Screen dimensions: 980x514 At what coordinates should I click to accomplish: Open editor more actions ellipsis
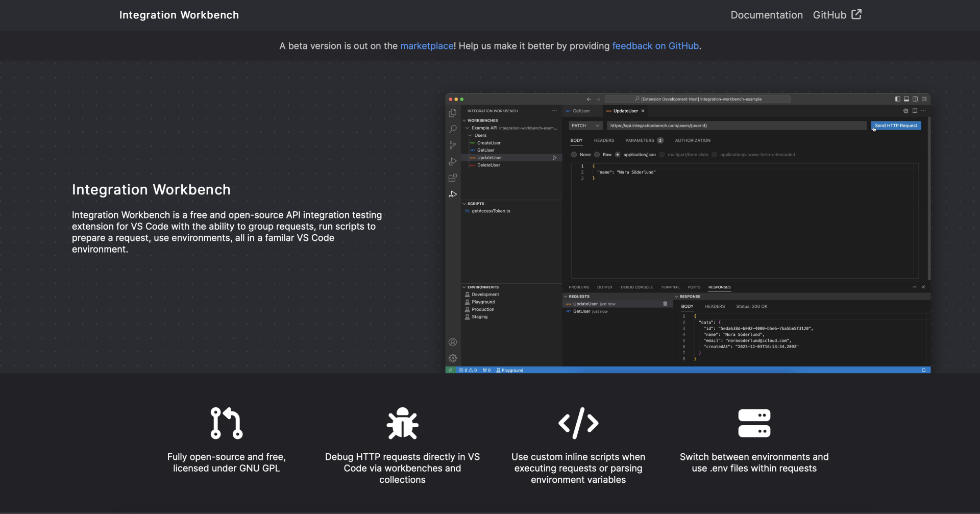923,111
